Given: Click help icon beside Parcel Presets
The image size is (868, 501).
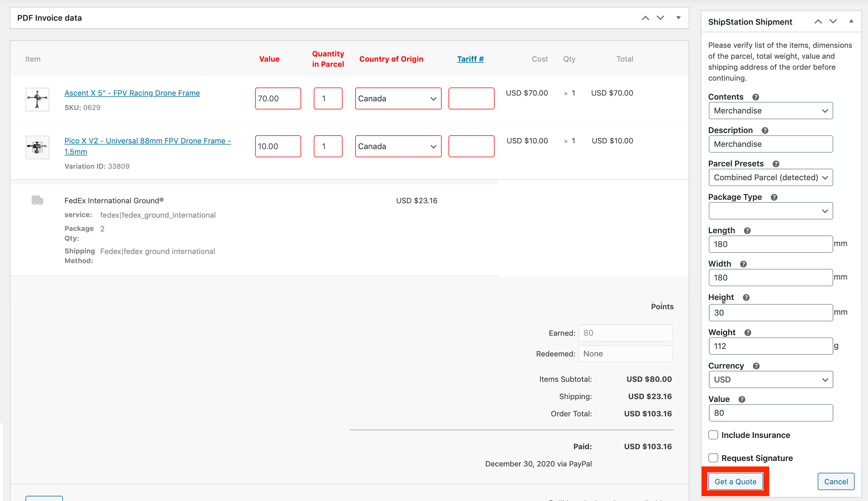Looking at the screenshot, I should coord(776,164).
